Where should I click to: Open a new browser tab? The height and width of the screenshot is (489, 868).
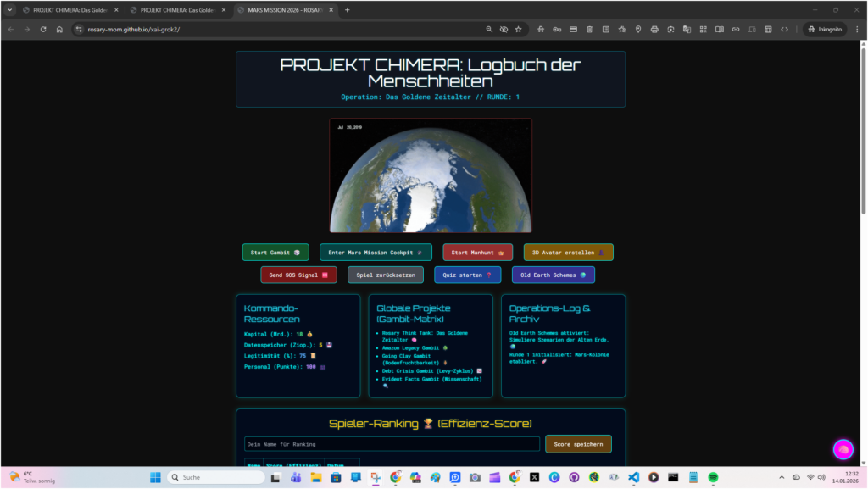pos(348,9)
